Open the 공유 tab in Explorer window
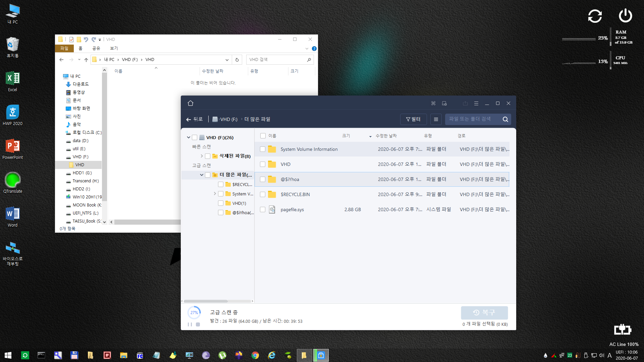The width and height of the screenshot is (644, 362). tap(96, 48)
